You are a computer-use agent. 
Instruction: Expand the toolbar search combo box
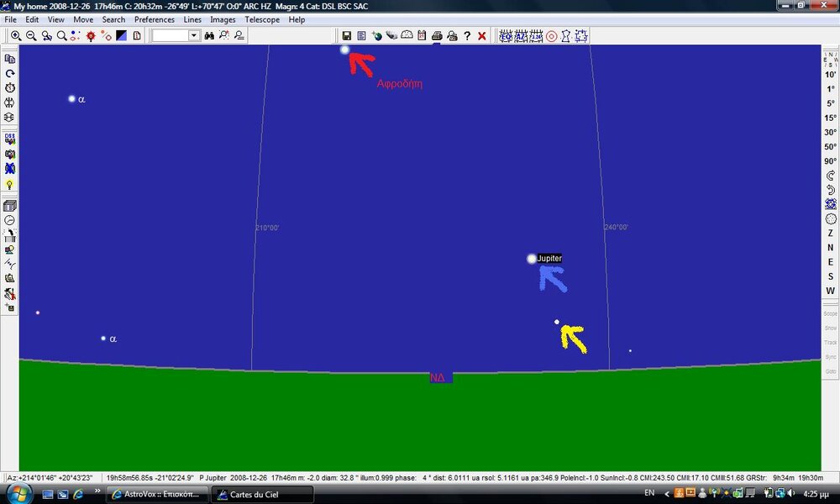coord(194,36)
